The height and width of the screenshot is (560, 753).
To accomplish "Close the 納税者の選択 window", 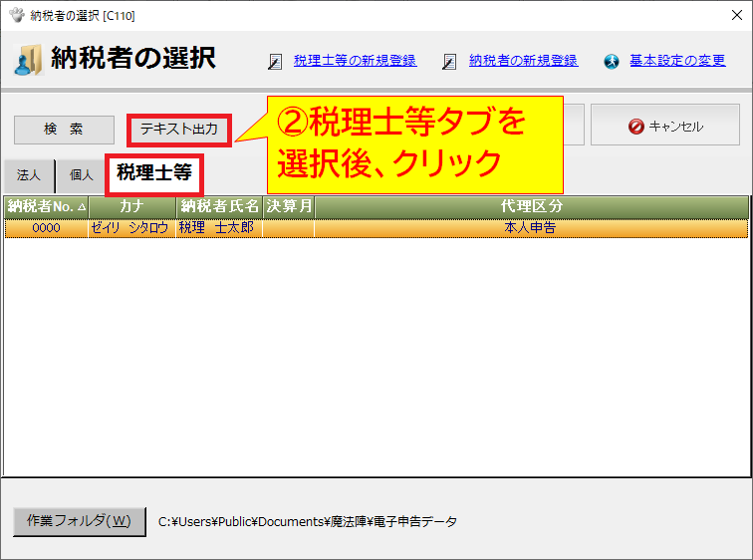I will coord(737,15).
